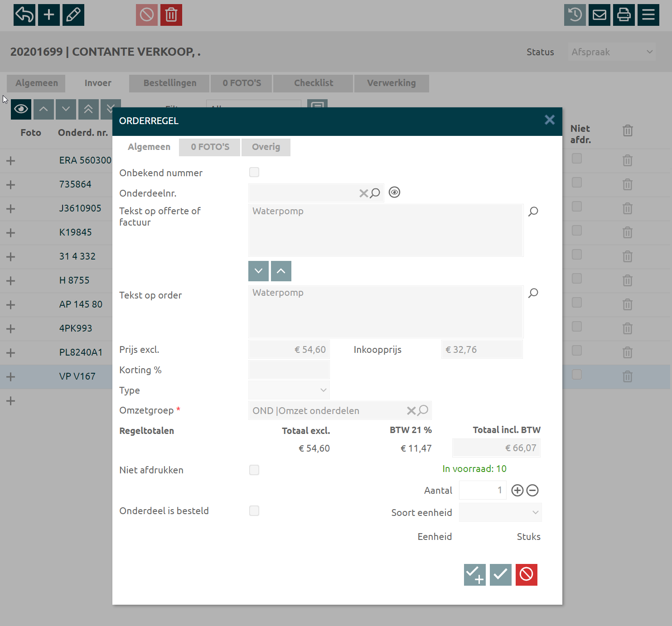Viewport: 672px width, 626px height.
Task: Open the Type dropdown
Action: click(289, 390)
